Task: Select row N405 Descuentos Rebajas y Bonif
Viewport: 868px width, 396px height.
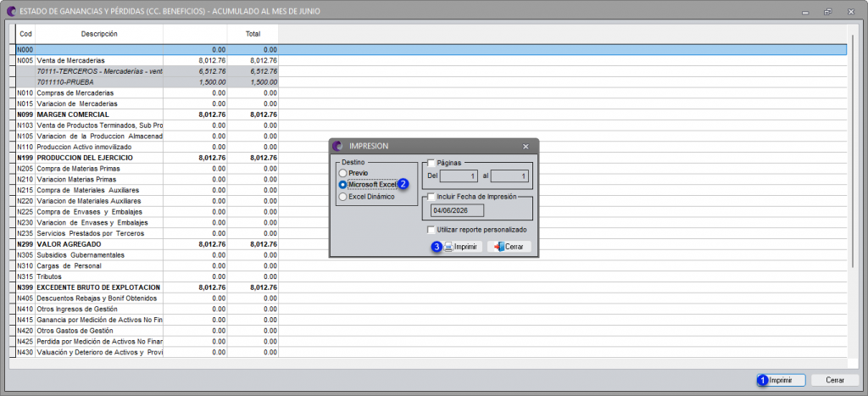Action: [x=147, y=298]
